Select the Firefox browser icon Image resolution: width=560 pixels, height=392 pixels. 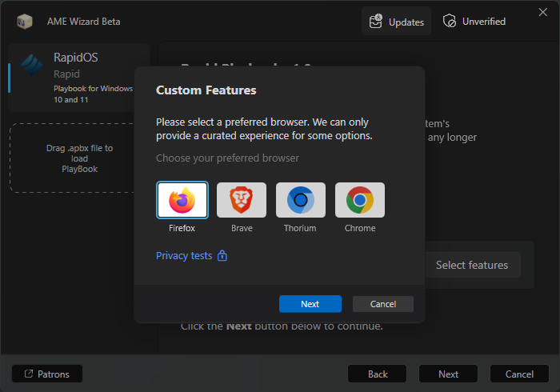(x=182, y=200)
